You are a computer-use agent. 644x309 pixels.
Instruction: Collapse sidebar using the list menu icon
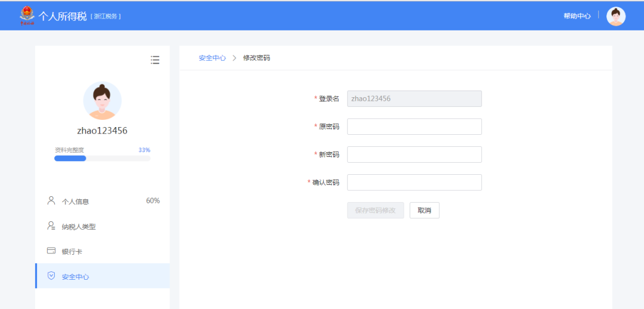point(155,60)
